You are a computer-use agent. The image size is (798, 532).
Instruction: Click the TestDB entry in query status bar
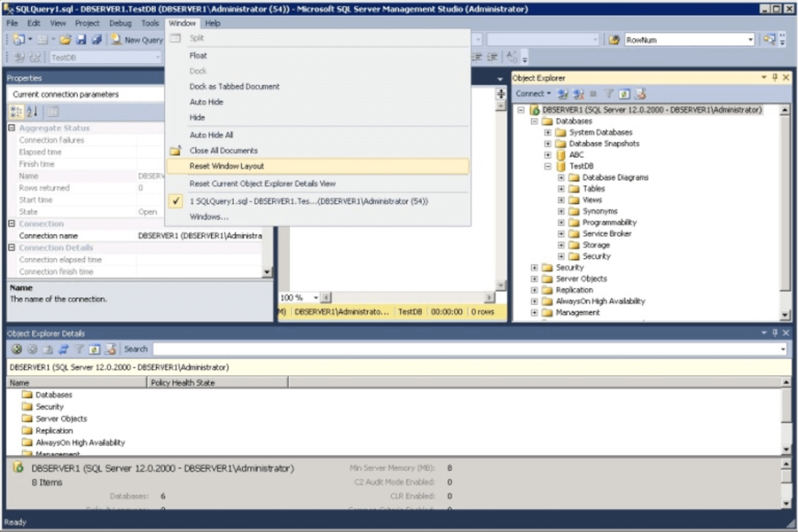point(410,311)
